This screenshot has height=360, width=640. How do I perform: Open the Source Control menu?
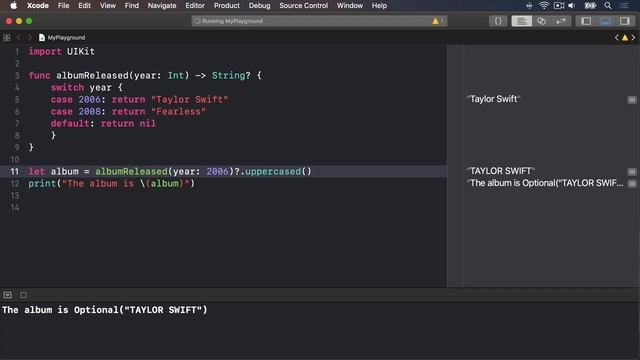[303, 5]
